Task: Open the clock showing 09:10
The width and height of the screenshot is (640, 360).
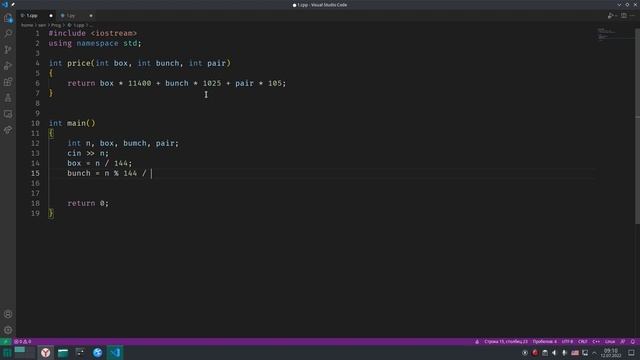Action: click(611, 353)
